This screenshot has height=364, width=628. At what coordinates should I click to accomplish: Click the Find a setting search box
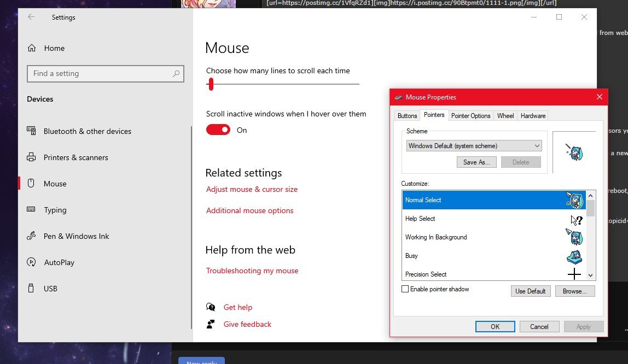click(106, 73)
